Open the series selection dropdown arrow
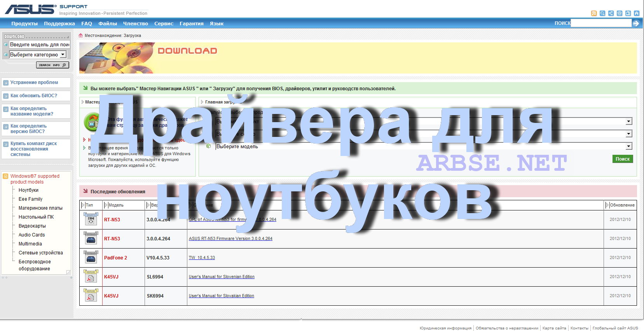 (628, 134)
